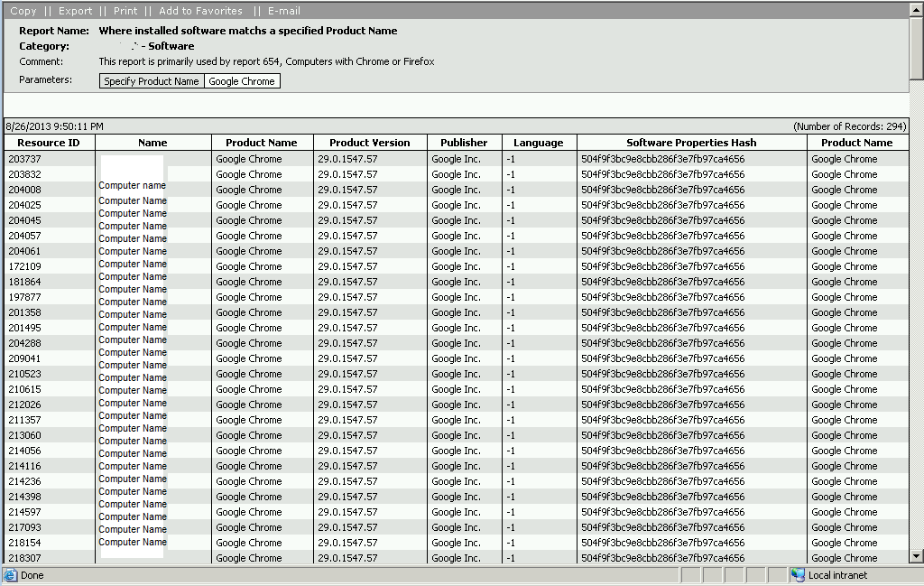Click the Local intranet status text

tap(837, 575)
